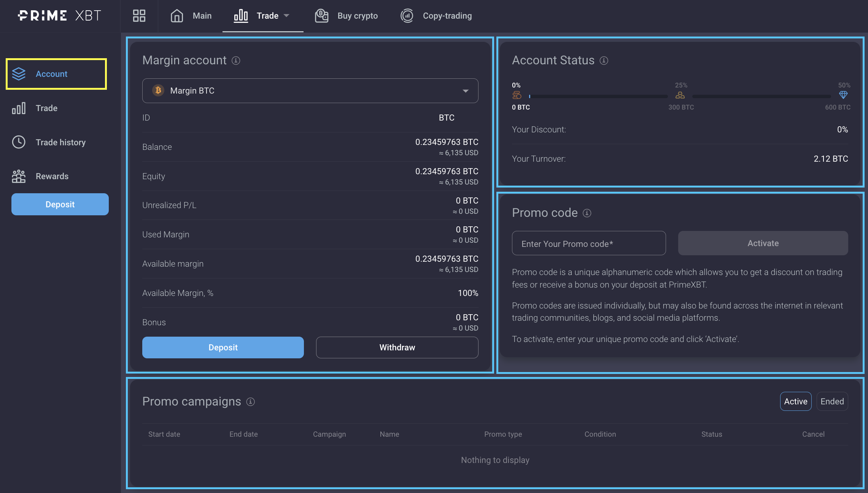Open the Trade menu dropdown arrow
Viewport: 868px width, 493px height.
pyautogui.click(x=286, y=16)
